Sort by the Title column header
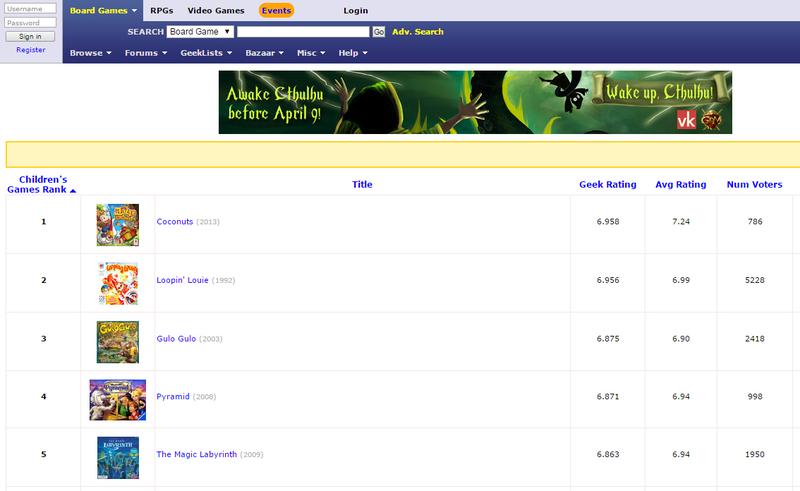The width and height of the screenshot is (800, 491). pyautogui.click(x=362, y=184)
